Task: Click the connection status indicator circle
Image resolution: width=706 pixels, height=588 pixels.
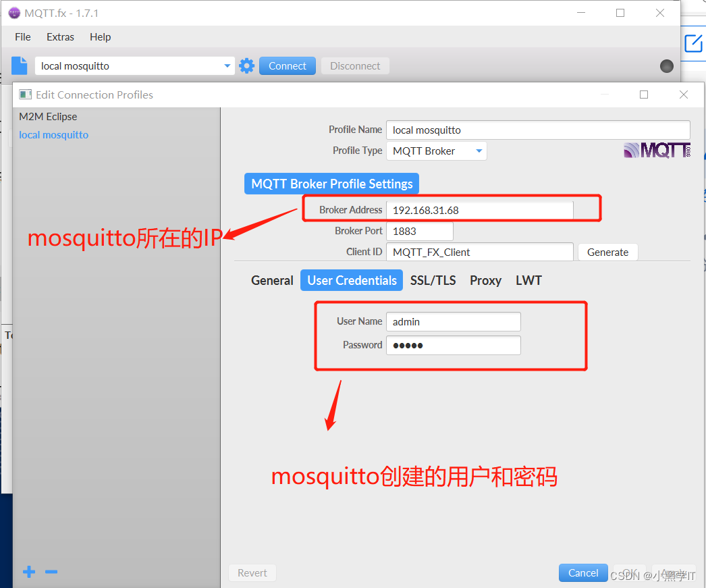Action: (666, 66)
